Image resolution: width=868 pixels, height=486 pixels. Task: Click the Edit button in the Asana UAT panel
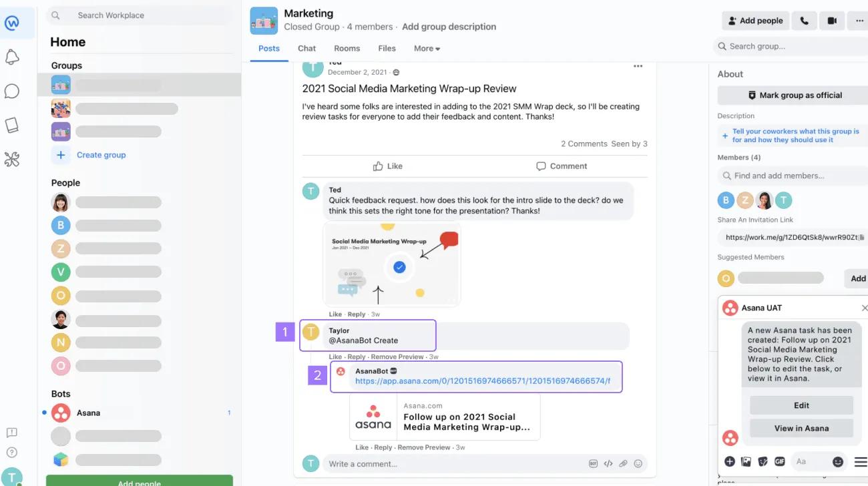[x=801, y=405]
